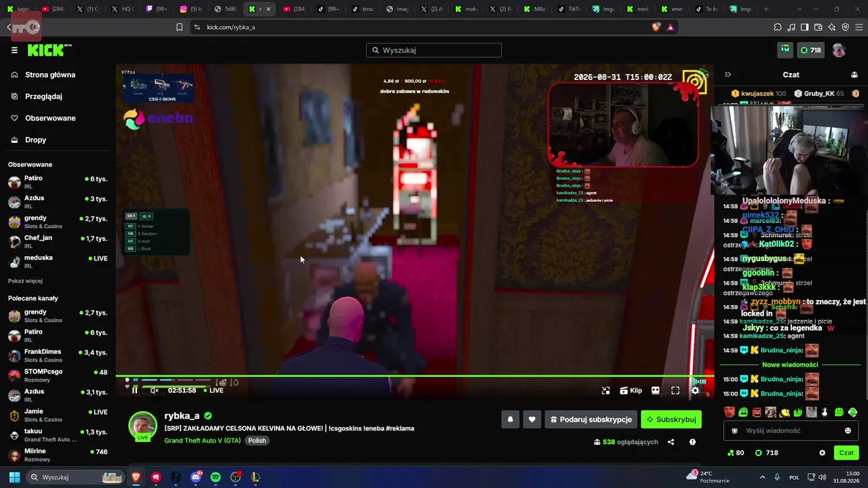
Task: Click the green Subskrybuj button
Action: click(671, 420)
